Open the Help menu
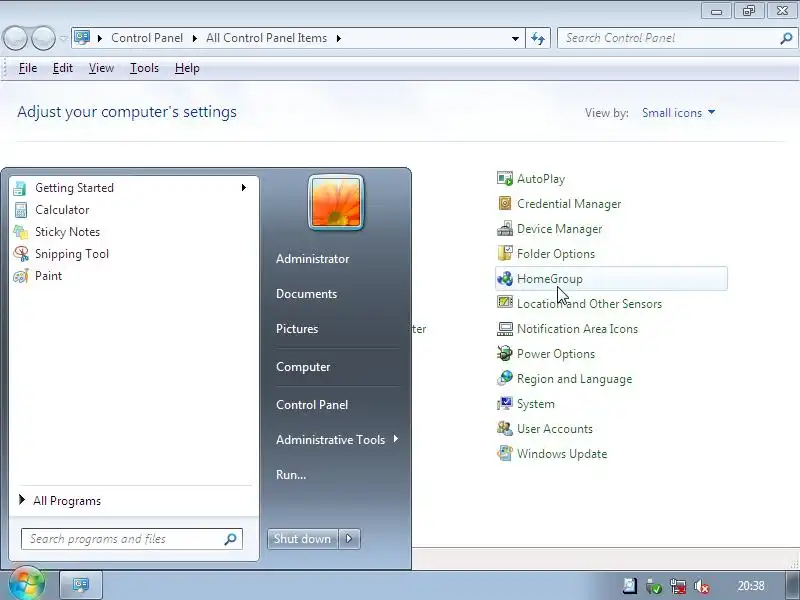 187,68
